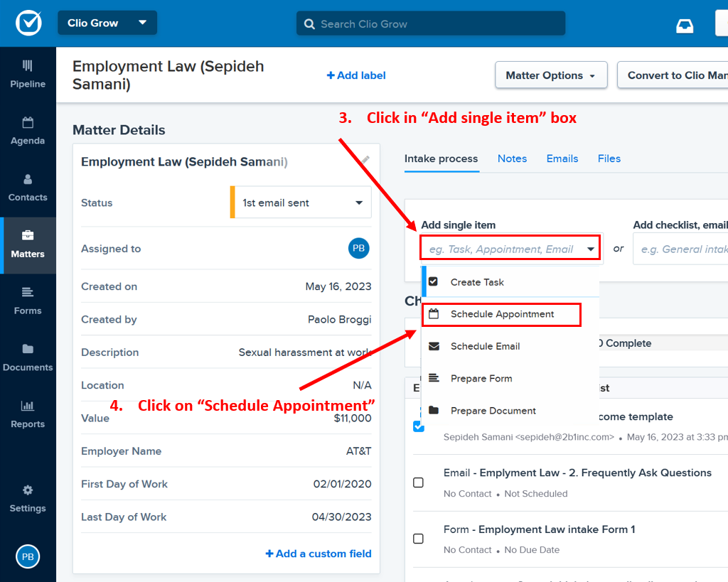Select Schedule Email menu option
This screenshot has width=728, height=582.
pos(510,346)
